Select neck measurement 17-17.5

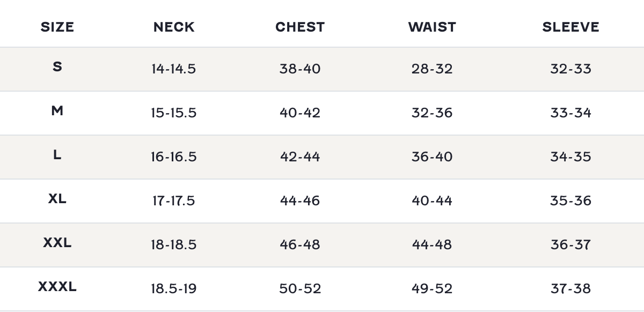pyautogui.click(x=174, y=201)
